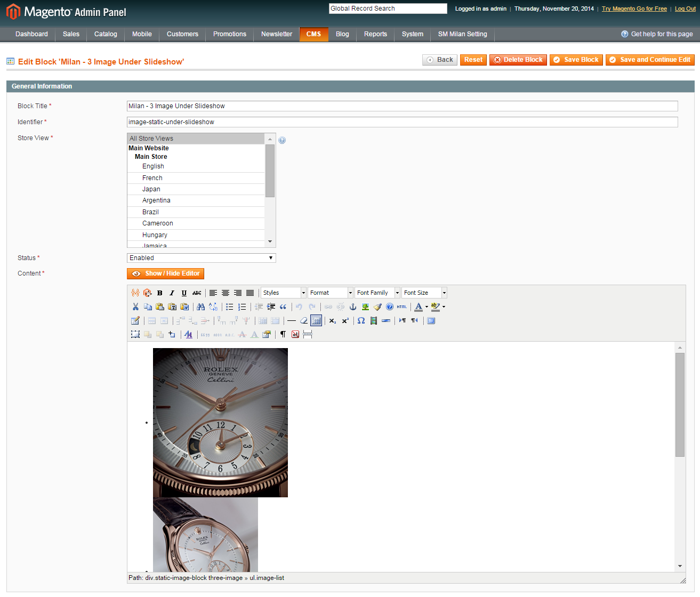Toggle underline formatting

tap(184, 293)
